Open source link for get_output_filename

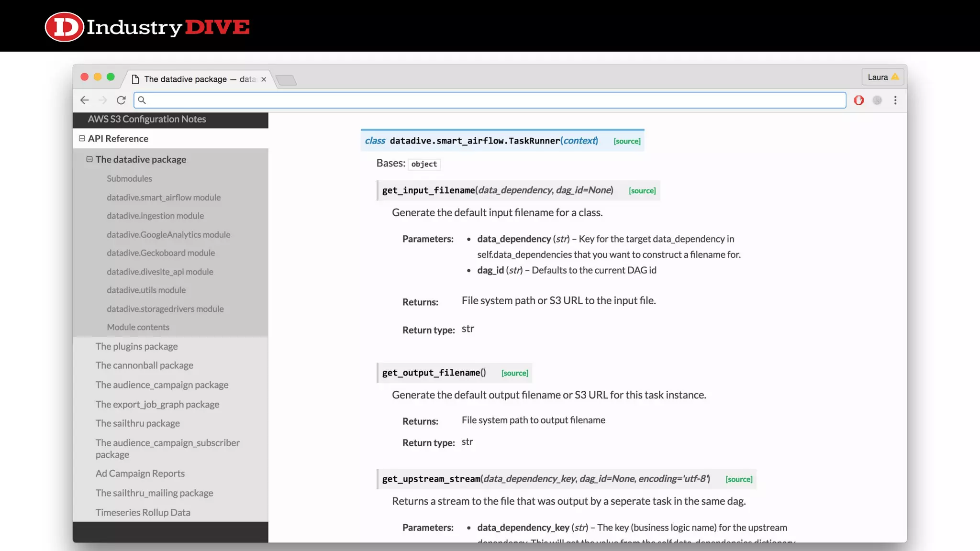tap(515, 373)
